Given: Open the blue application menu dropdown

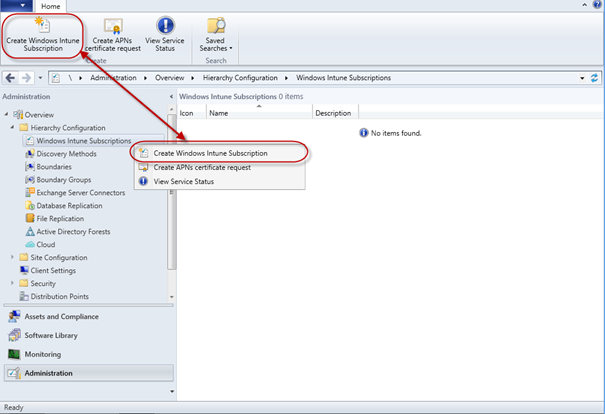Looking at the screenshot, I should click(x=17, y=5).
